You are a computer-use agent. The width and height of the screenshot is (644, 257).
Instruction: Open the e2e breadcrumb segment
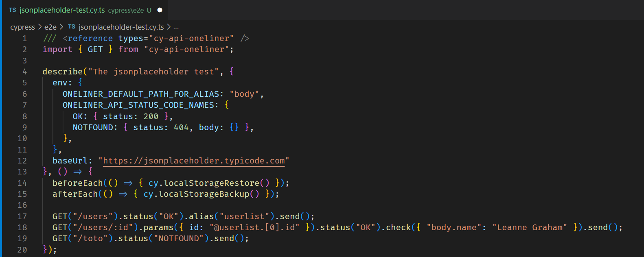coord(50,27)
